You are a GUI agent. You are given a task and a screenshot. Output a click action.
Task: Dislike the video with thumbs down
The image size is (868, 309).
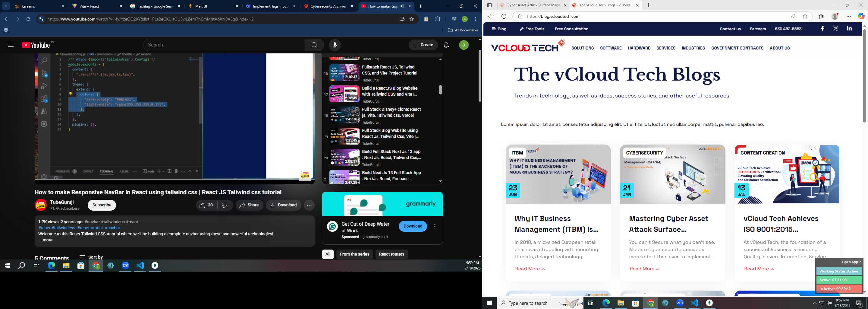[225, 205]
